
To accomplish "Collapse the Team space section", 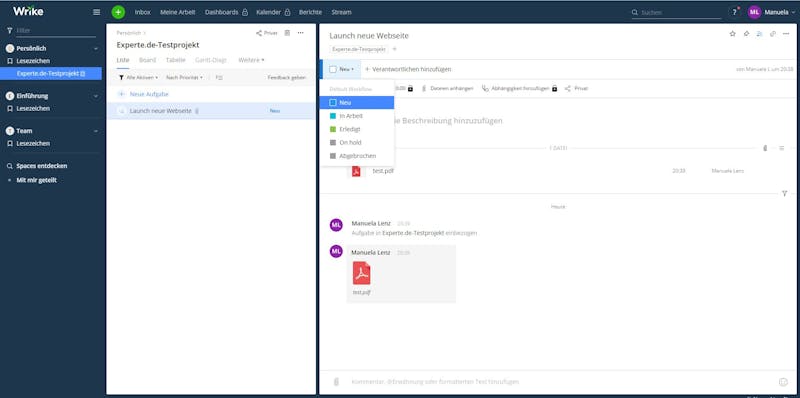I will click(95, 131).
